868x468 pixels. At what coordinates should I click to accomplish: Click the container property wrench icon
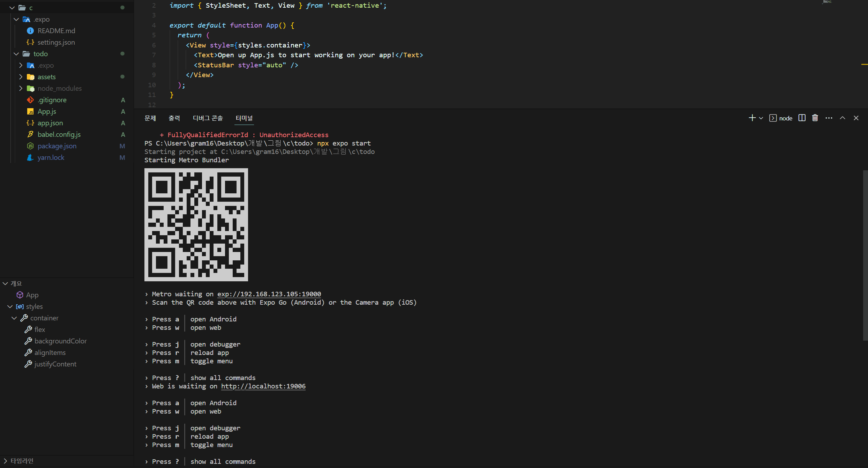coord(24,318)
